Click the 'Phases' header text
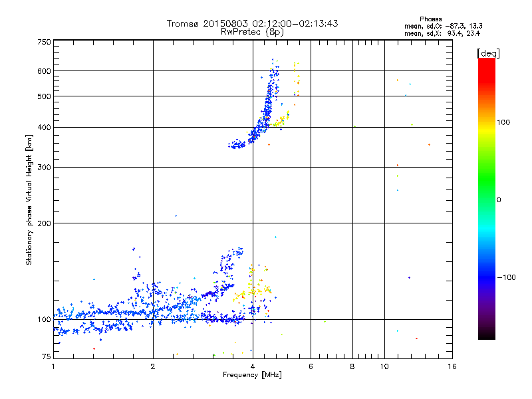The width and height of the screenshot is (532, 399). [430, 19]
